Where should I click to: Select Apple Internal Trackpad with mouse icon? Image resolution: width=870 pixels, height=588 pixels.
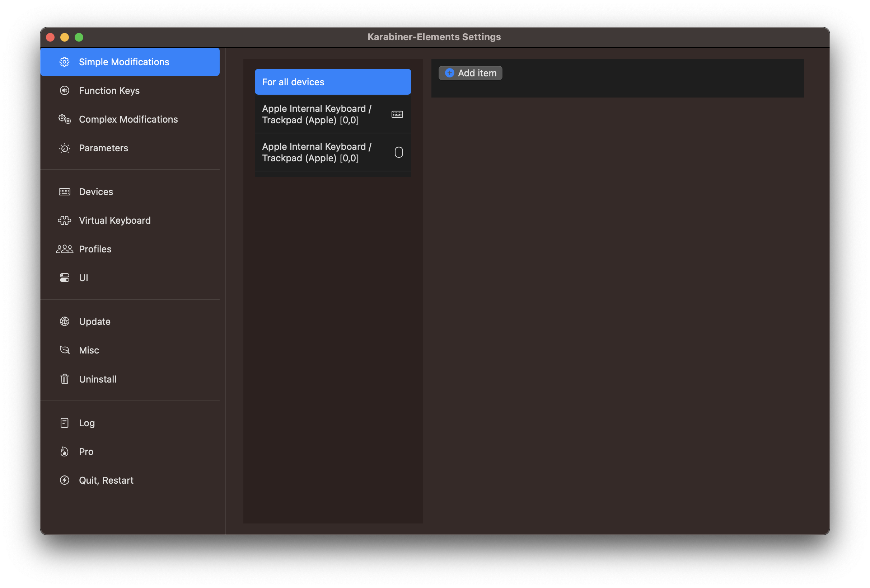pyautogui.click(x=332, y=152)
